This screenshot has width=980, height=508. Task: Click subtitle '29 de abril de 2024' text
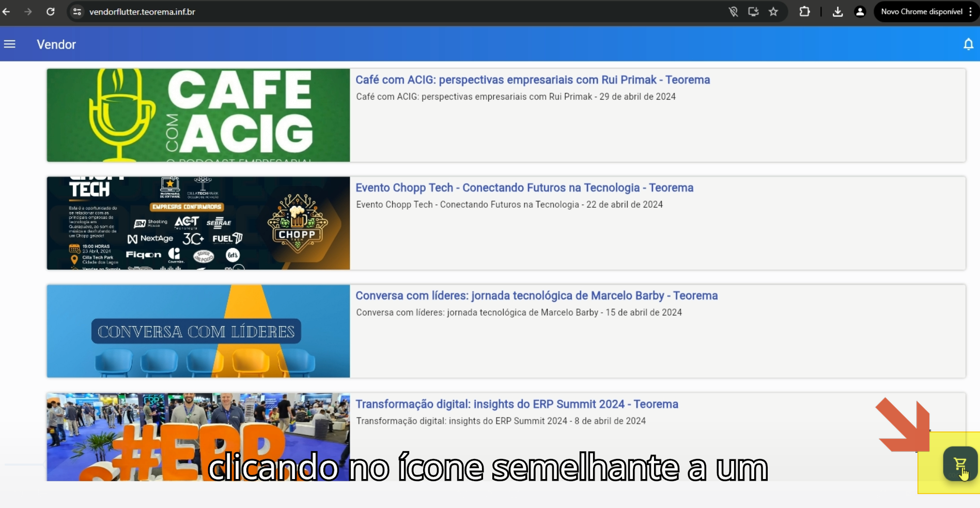pyautogui.click(x=637, y=97)
